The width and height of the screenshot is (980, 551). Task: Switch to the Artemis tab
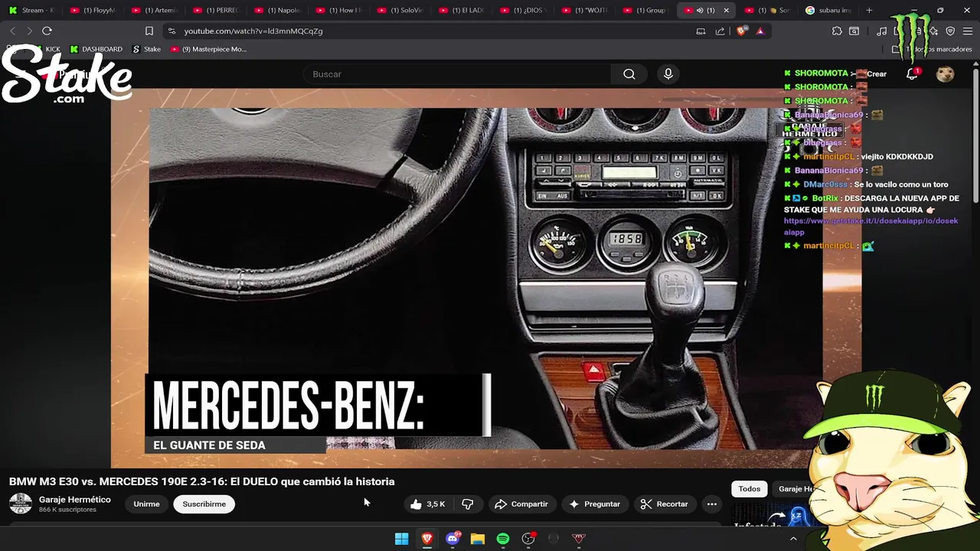154,10
